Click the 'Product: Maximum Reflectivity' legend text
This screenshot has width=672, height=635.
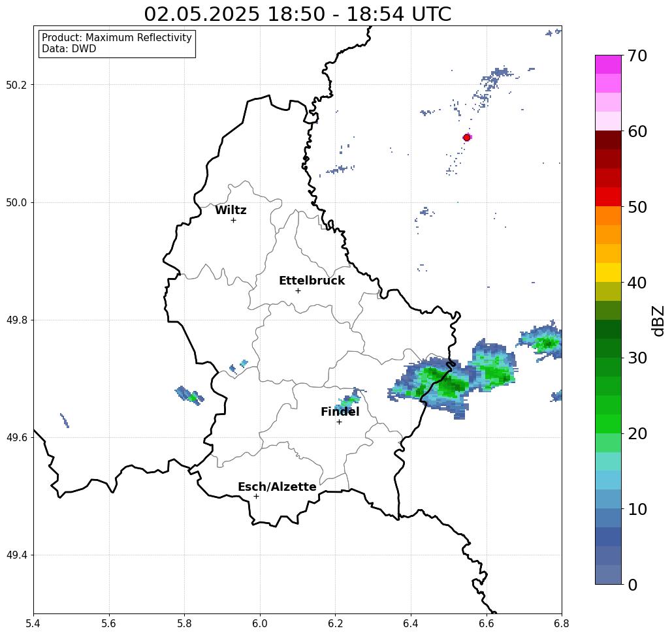[116, 38]
